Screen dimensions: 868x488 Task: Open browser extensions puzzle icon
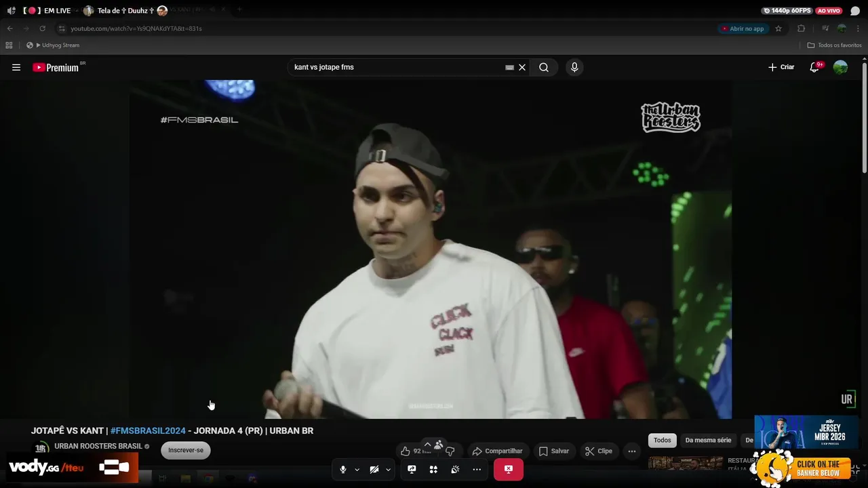[802, 28]
